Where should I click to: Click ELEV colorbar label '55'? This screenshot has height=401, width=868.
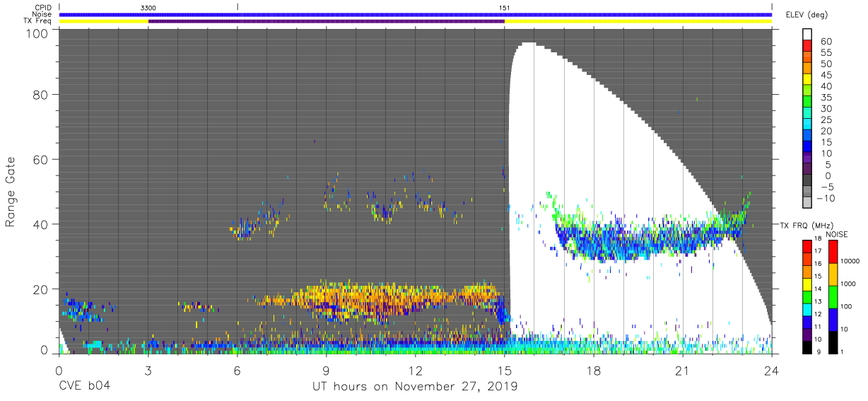click(826, 53)
